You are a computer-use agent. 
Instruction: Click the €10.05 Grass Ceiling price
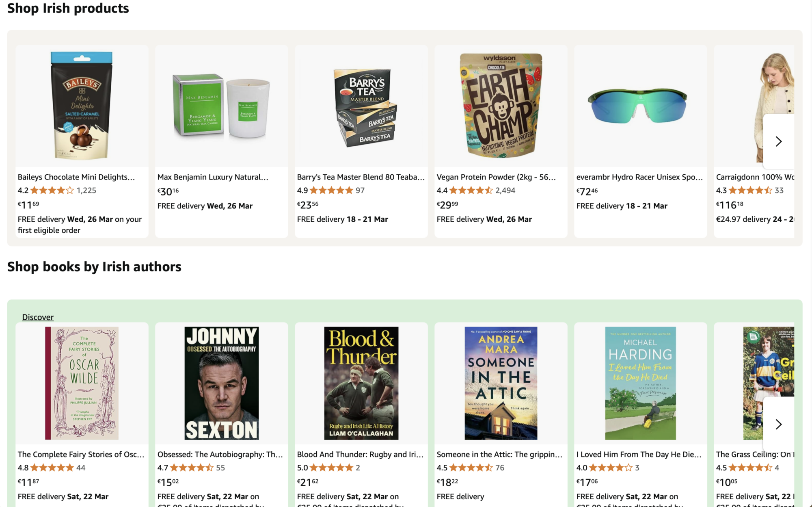[x=727, y=482]
